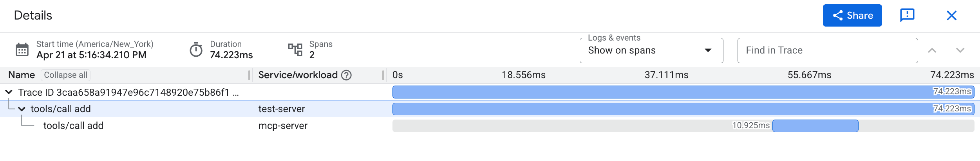Image resolution: width=980 pixels, height=161 pixels.
Task: Go to next find result arrow
Action: pyautogui.click(x=960, y=50)
